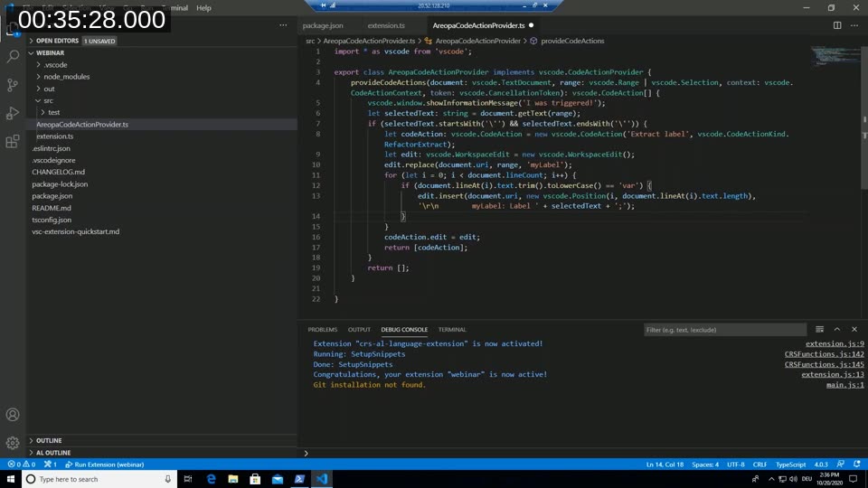The width and height of the screenshot is (868, 488).
Task: Open extension.ts in the file tree
Action: (x=55, y=136)
